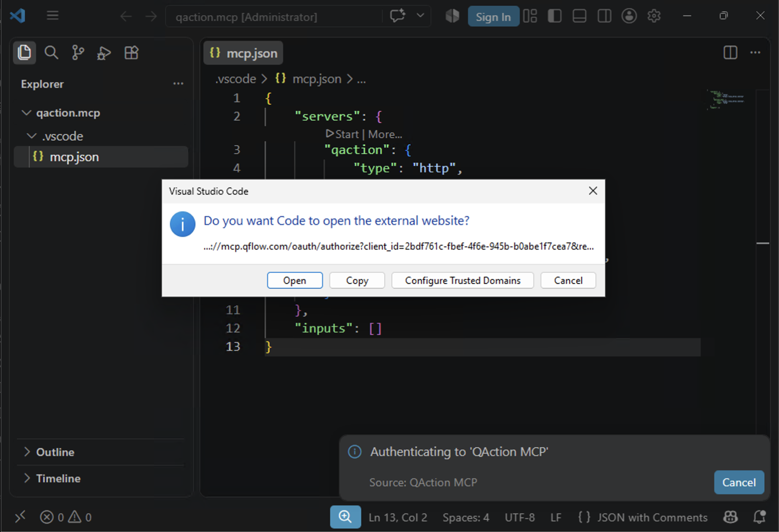This screenshot has height=532, width=779.
Task: Toggle the bottom panel
Action: tap(579, 16)
